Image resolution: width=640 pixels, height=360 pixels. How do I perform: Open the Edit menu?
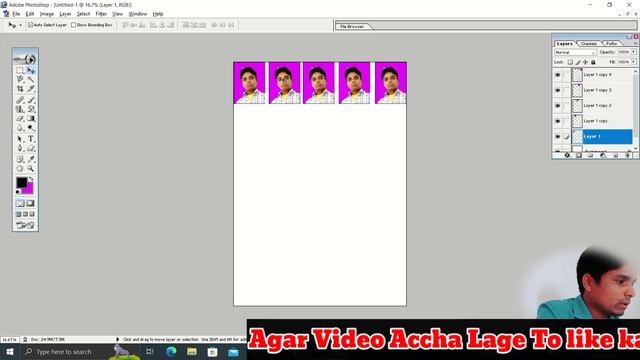30,14
